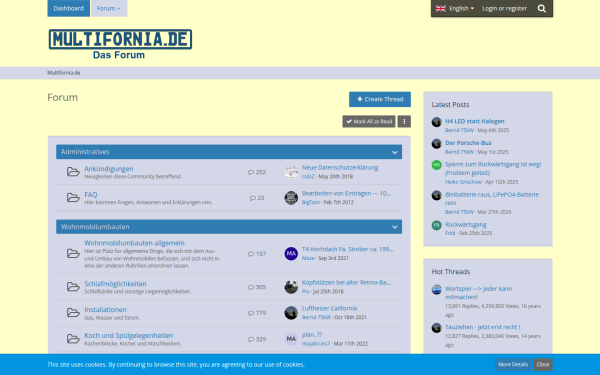Click More Details on cookie notice
This screenshot has height=375, width=600.
[513, 364]
